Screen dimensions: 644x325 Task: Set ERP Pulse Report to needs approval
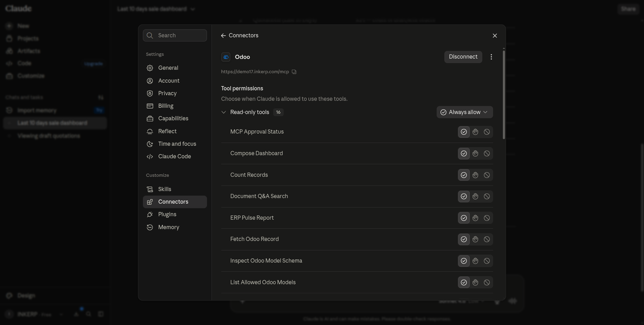(x=475, y=218)
